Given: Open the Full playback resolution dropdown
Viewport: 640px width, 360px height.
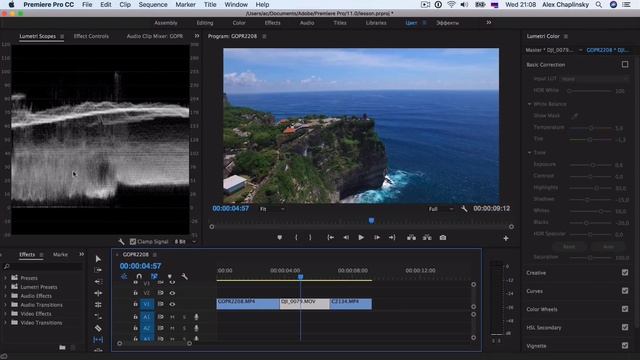Looking at the screenshot, I should point(441,209).
